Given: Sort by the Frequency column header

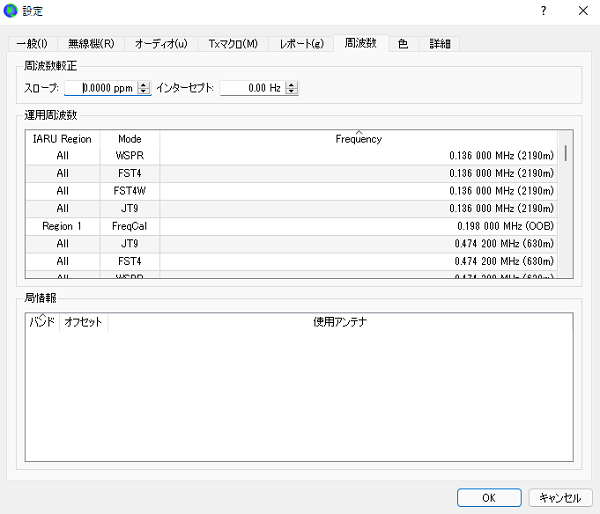Looking at the screenshot, I should click(358, 139).
